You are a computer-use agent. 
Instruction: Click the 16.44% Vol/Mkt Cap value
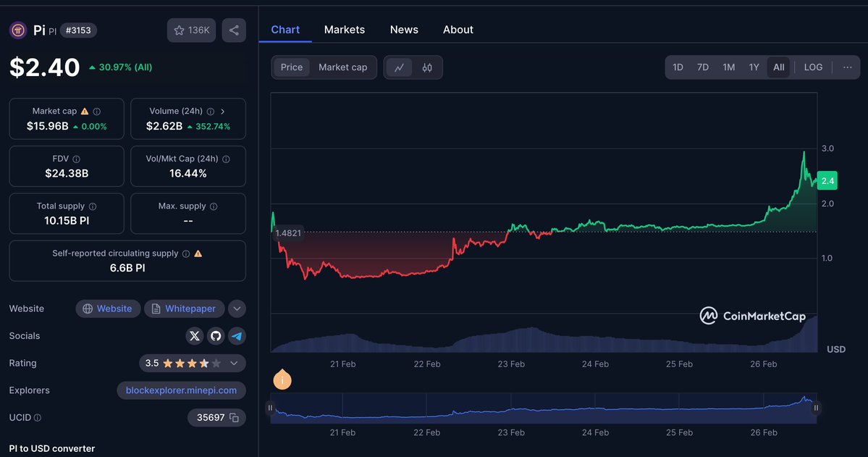click(x=188, y=173)
